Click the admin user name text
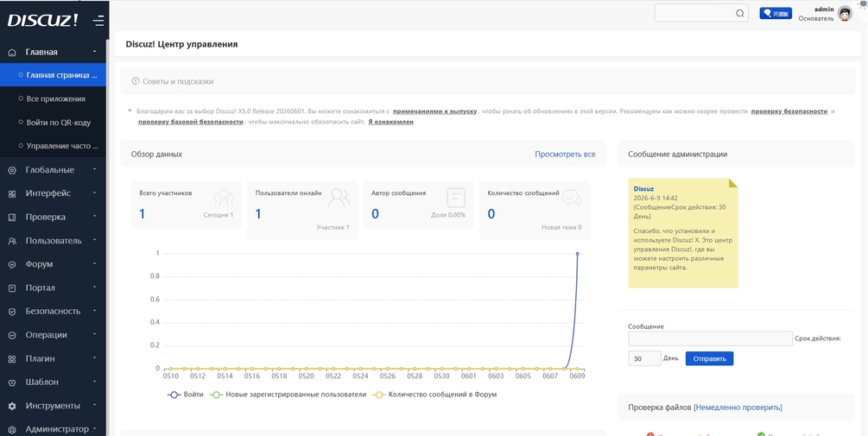Viewport: 868px width, 436px height. pyautogui.click(x=824, y=9)
